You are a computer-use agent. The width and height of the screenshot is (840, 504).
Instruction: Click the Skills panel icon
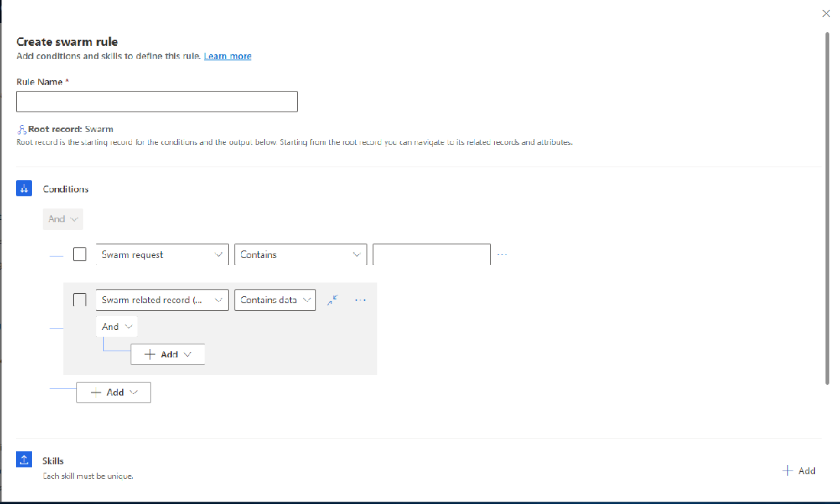pyautogui.click(x=24, y=459)
